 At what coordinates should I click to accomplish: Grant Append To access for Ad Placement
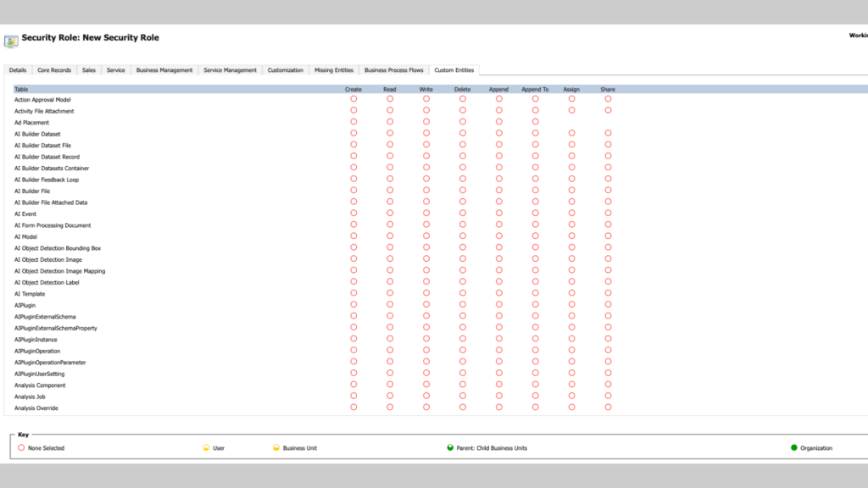[535, 122]
